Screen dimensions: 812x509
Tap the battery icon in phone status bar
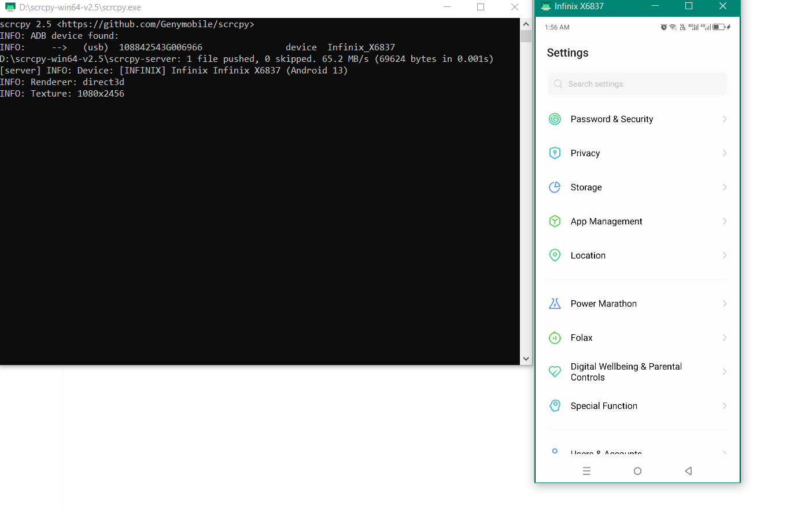pos(719,27)
